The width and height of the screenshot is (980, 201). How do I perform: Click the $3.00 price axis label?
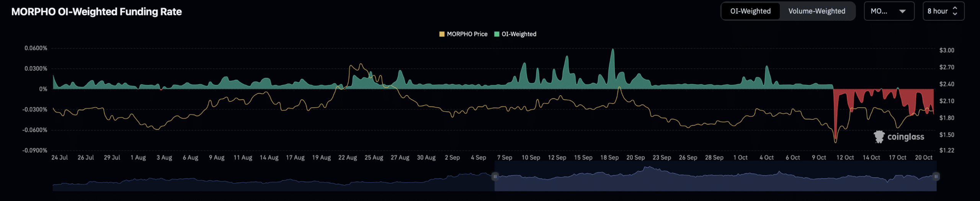coord(946,50)
